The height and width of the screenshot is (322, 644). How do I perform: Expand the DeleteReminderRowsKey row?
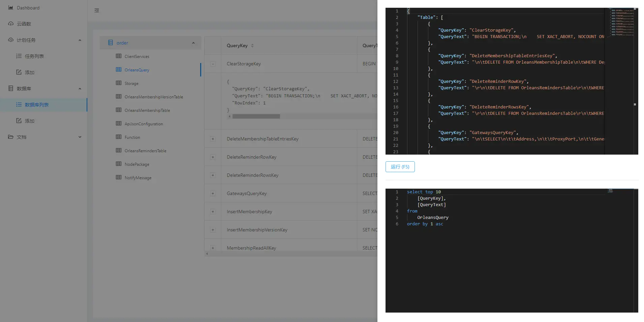pyautogui.click(x=213, y=175)
